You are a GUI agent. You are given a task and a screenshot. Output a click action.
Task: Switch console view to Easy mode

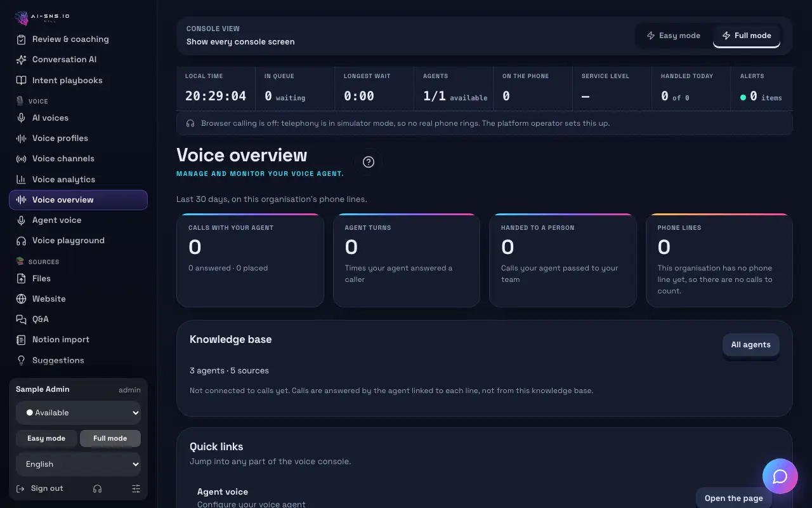(674, 36)
